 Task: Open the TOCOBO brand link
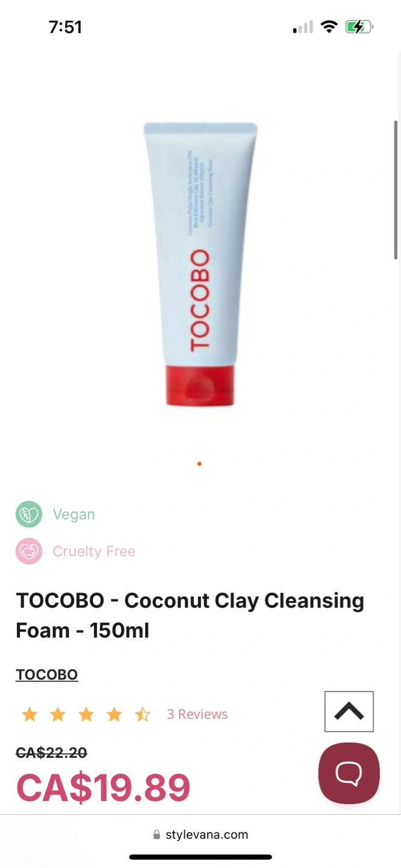(47, 675)
